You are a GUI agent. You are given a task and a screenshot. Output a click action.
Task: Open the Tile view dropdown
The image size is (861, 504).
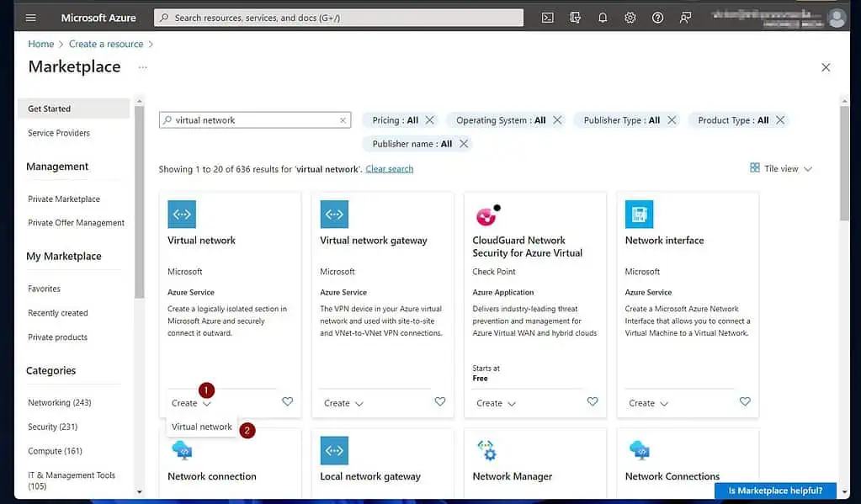[779, 168]
